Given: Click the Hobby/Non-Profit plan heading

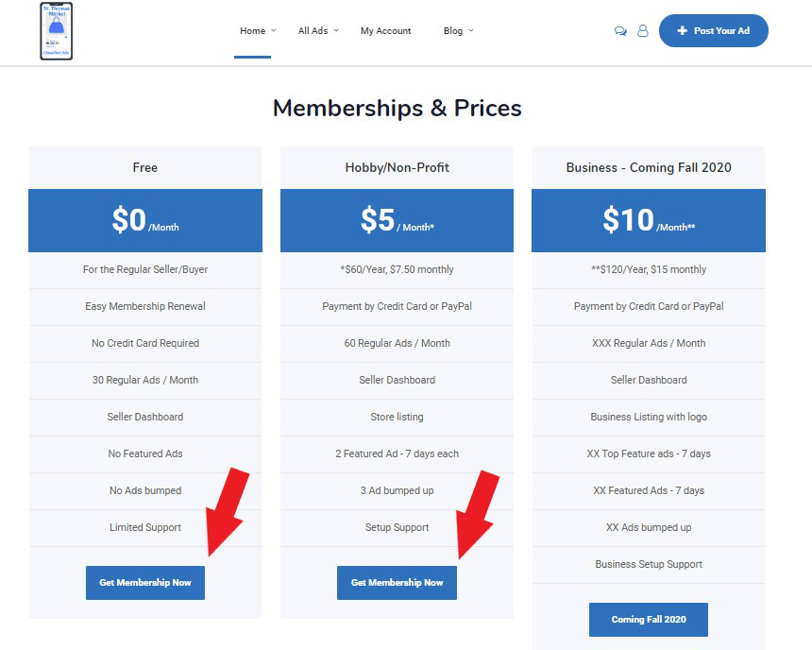Looking at the screenshot, I should (x=397, y=167).
